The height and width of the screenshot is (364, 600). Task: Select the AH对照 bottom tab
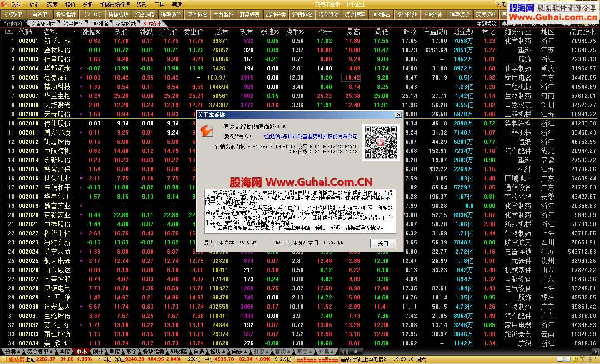[x=179, y=352]
